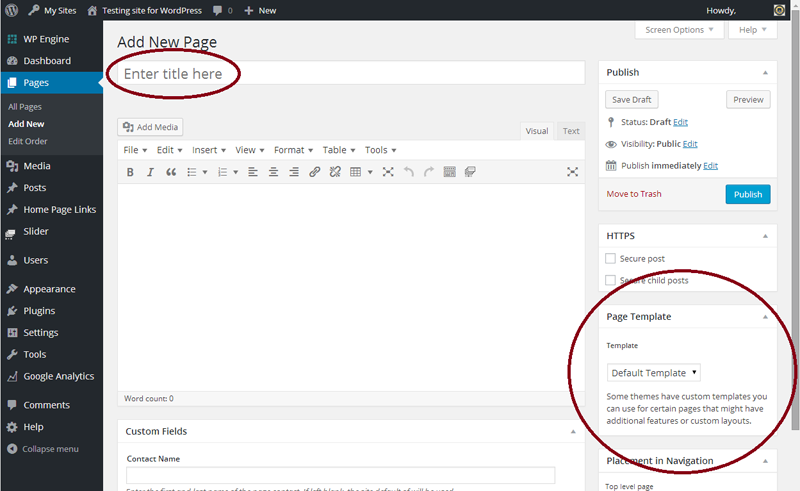The width and height of the screenshot is (800, 491).
Task: Undo the last edit
Action: pos(409,172)
